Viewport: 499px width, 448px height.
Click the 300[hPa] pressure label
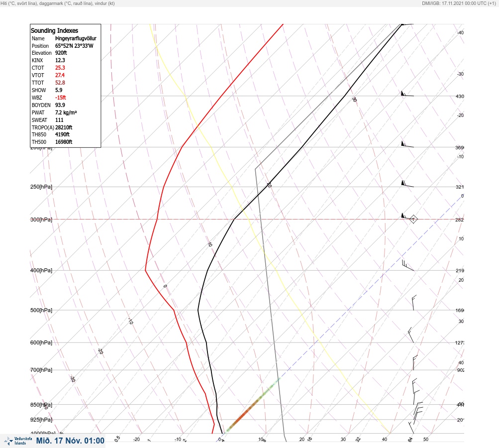tap(41, 220)
